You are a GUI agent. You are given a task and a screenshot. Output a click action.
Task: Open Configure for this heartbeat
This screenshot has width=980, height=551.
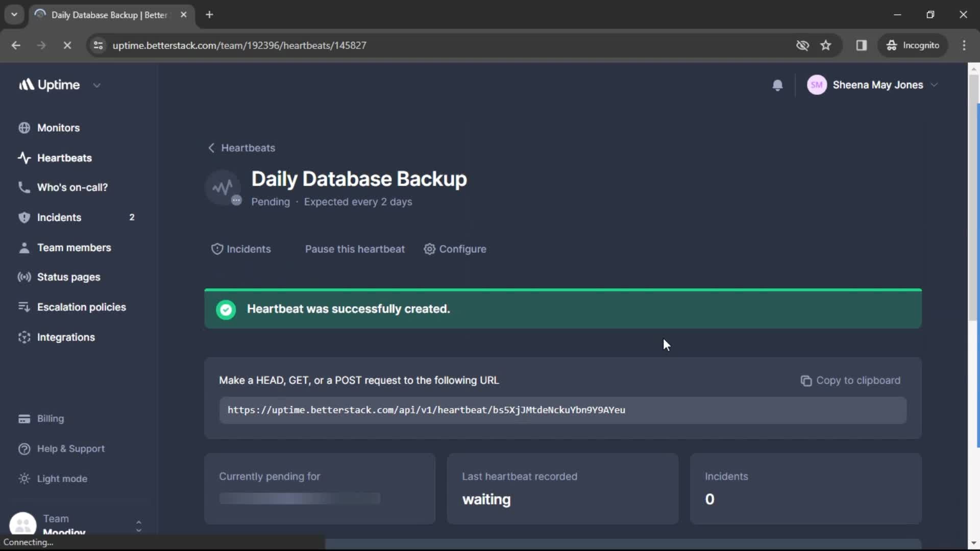coord(455,249)
